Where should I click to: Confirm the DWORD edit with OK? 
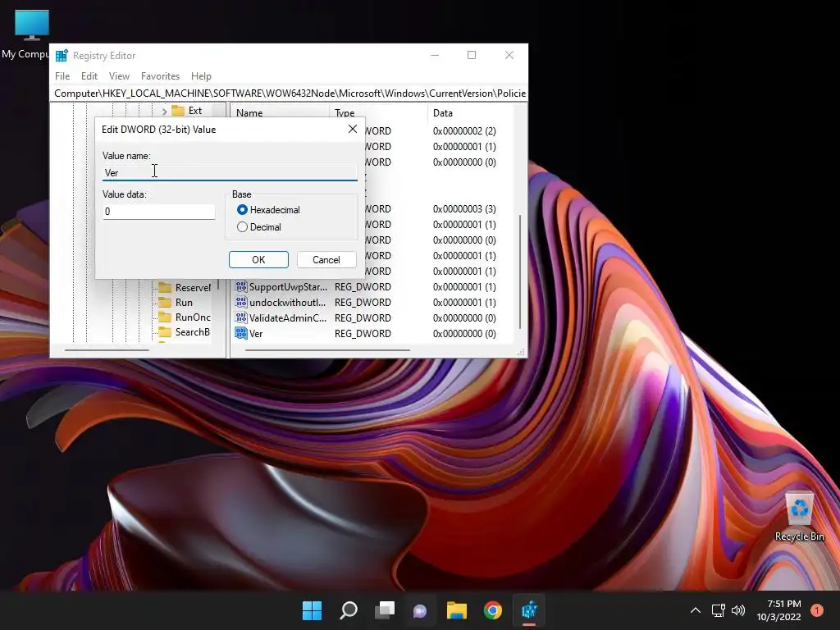(x=258, y=260)
